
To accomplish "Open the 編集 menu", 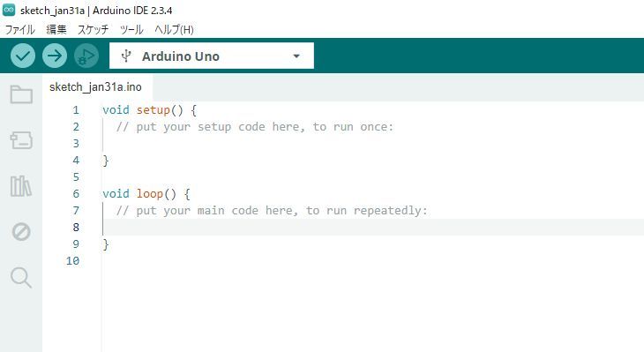I will coord(56,30).
